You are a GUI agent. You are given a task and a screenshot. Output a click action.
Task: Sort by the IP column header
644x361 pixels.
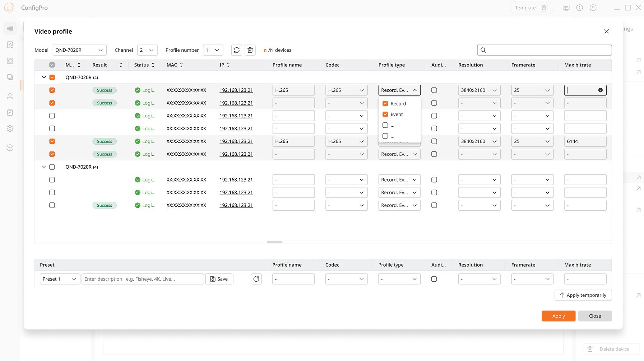pyautogui.click(x=224, y=65)
